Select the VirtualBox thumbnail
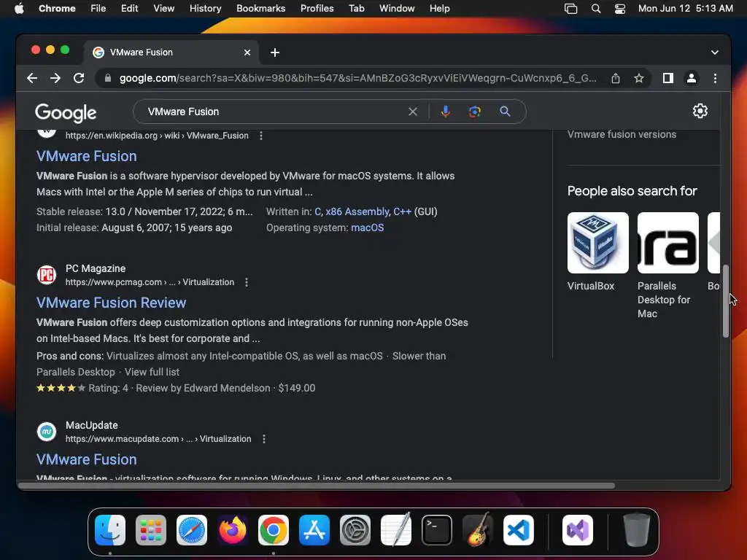 (x=598, y=243)
